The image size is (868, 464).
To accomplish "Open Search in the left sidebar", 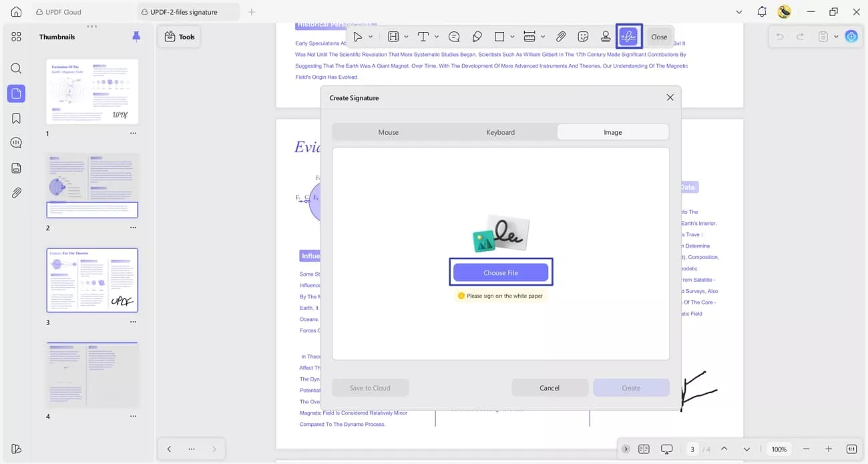I will [x=16, y=68].
